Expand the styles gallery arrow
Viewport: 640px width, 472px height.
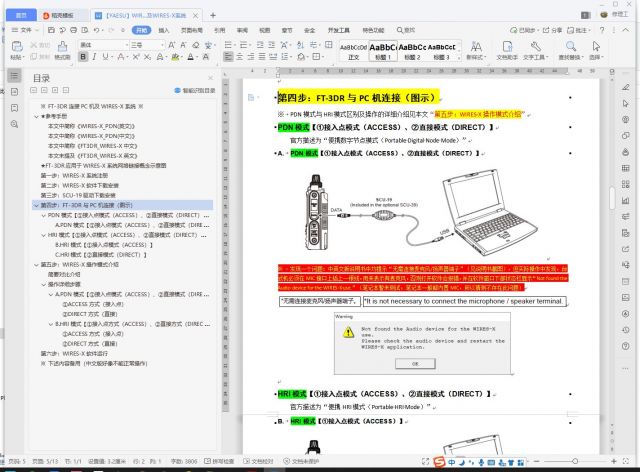(x=459, y=58)
